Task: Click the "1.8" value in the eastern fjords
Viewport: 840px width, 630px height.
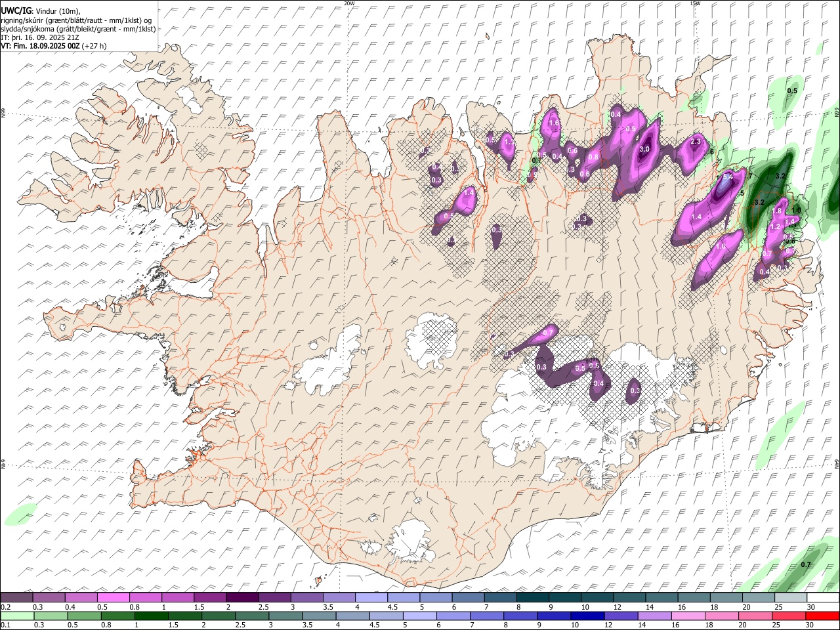Action: [777, 211]
